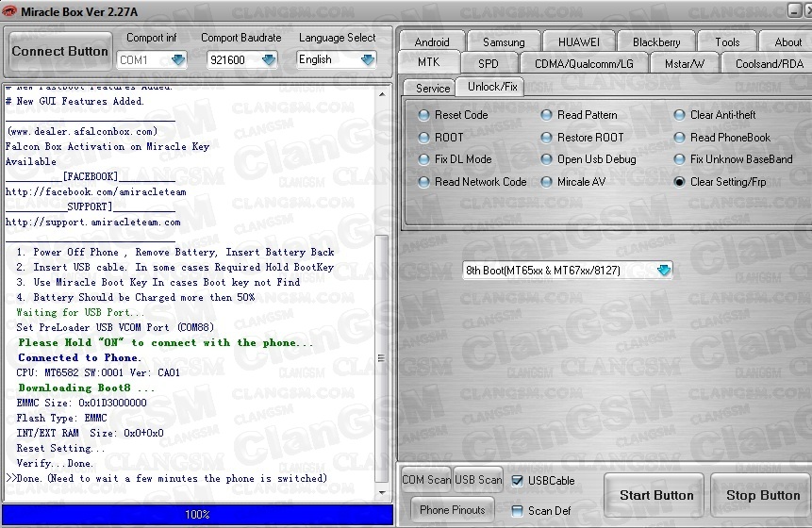Click the 'Set PreLoader USB VCOM Port' line

click(115, 327)
